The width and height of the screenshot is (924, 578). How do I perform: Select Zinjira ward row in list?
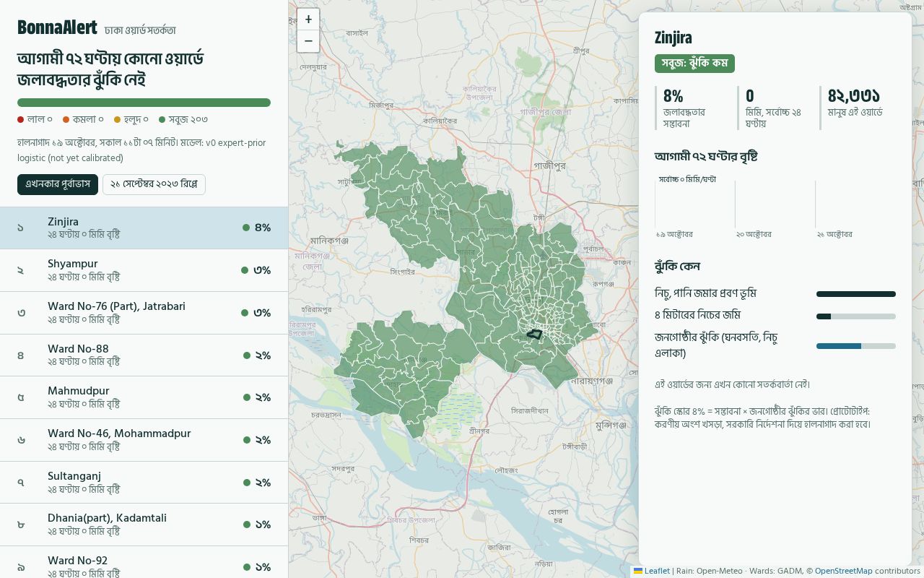[144, 228]
